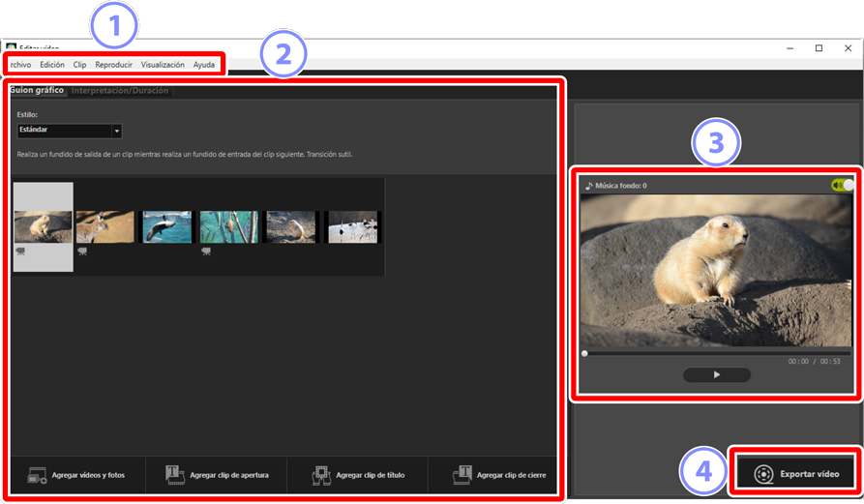Open the Edición menu

coord(52,65)
